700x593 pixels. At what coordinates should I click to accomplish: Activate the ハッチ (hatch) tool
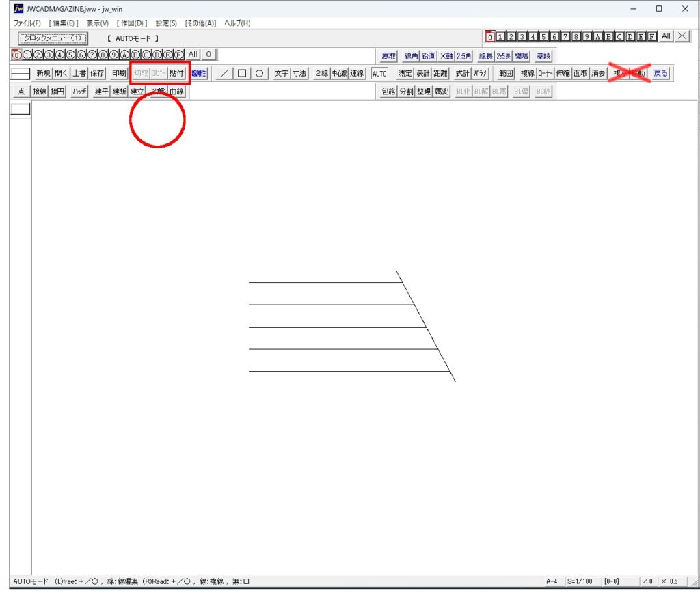point(80,92)
